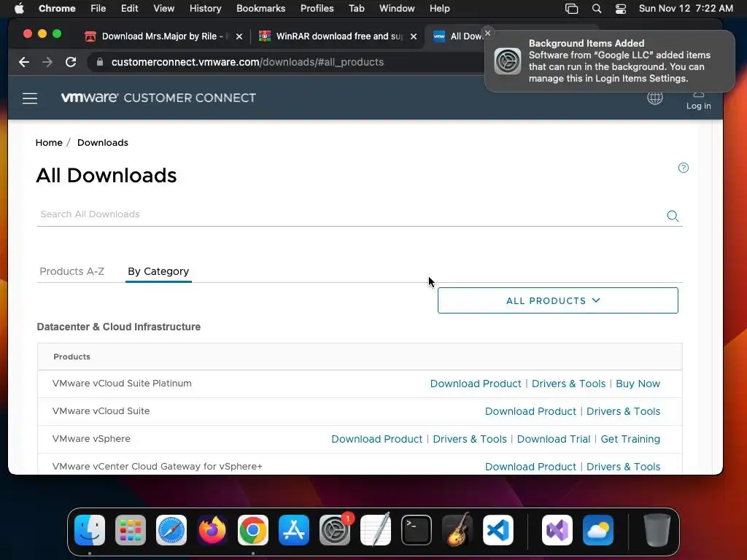Click the VMware vSphere product name
Image resolution: width=747 pixels, height=560 pixels.
91,438
